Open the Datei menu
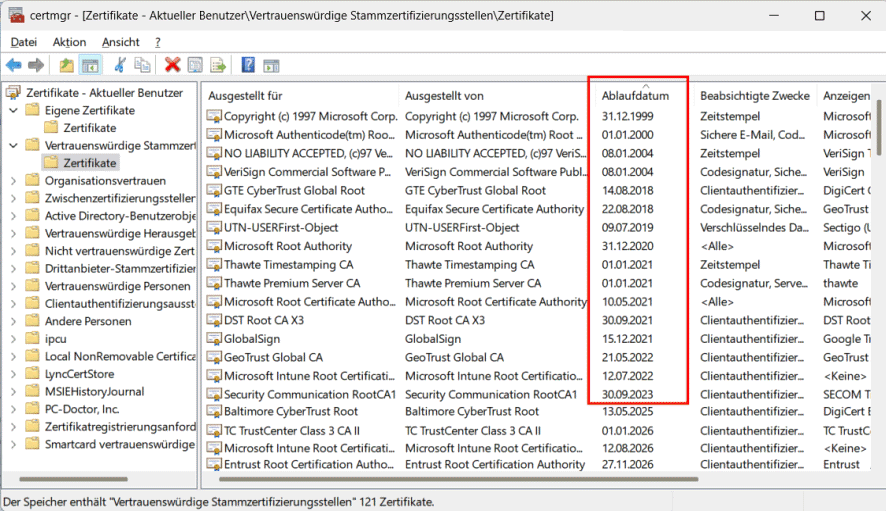This screenshot has width=886, height=511. [x=24, y=42]
